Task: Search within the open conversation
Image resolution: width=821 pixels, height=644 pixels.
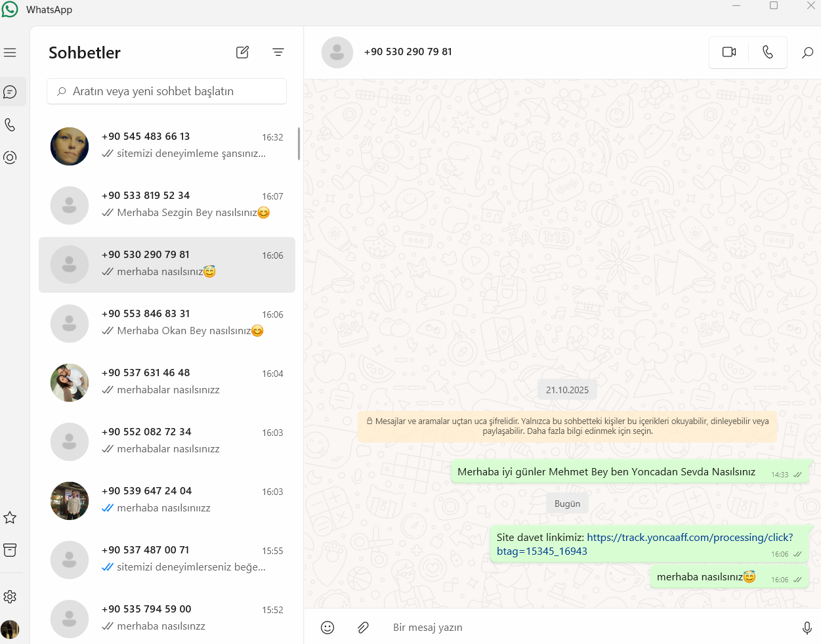Action: tap(807, 52)
